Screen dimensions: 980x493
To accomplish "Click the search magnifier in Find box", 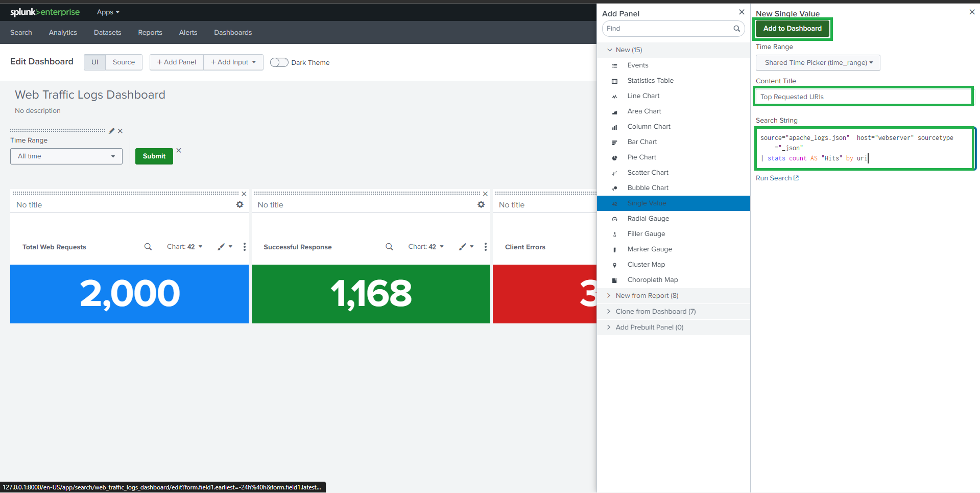I will [736, 29].
